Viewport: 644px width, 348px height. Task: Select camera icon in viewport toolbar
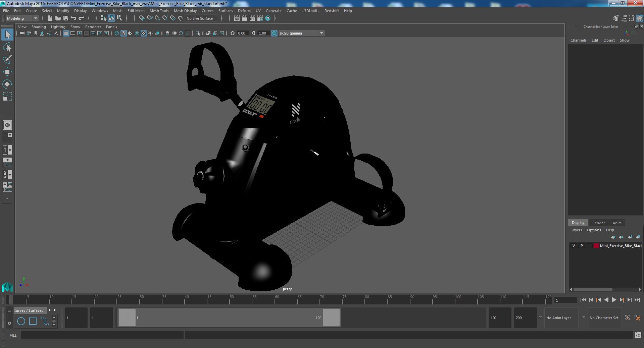pyautogui.click(x=22, y=33)
